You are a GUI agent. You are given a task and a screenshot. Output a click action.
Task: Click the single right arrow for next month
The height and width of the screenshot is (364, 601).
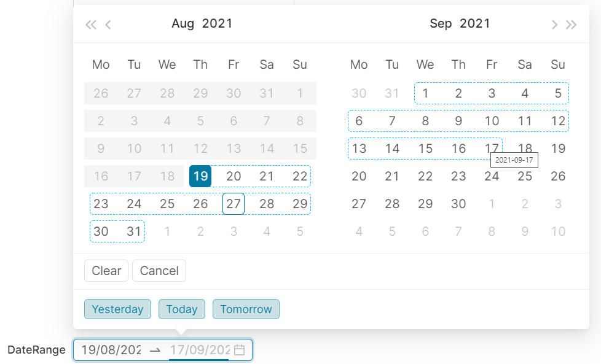(554, 25)
